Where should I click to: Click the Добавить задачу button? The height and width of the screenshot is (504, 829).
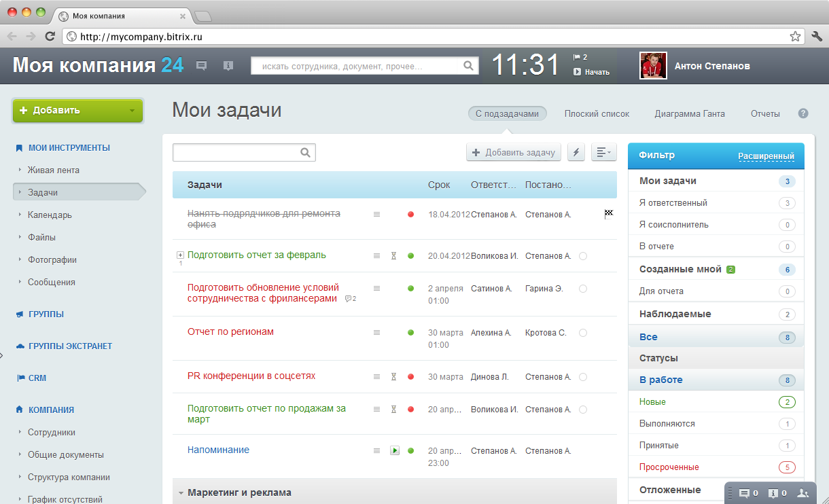(x=514, y=153)
